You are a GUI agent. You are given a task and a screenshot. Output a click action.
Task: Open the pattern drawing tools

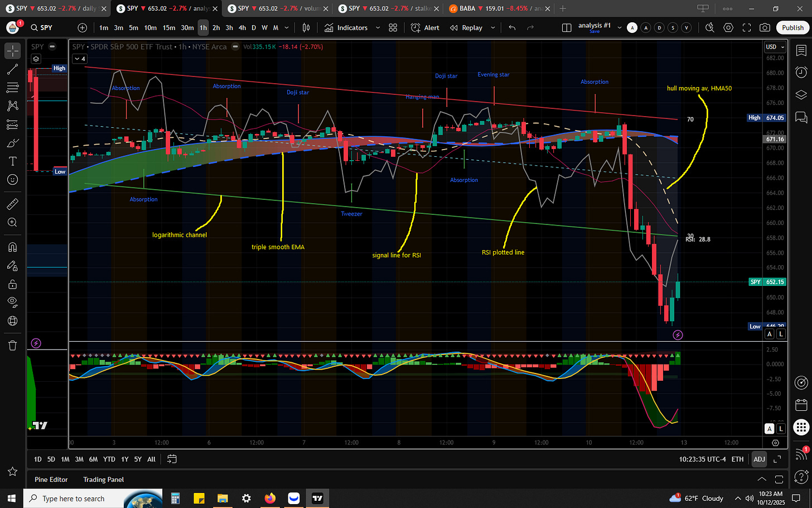[x=12, y=106]
